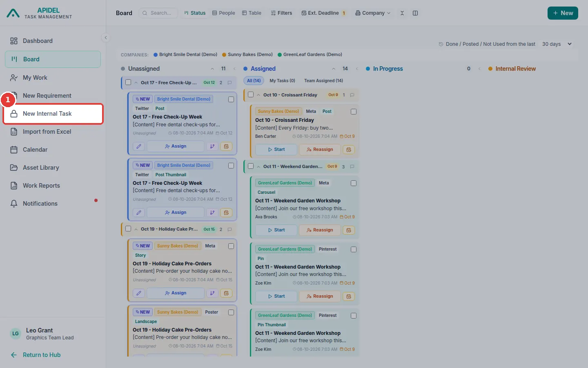Collapse the sidebar with the chevron button

coord(106,38)
